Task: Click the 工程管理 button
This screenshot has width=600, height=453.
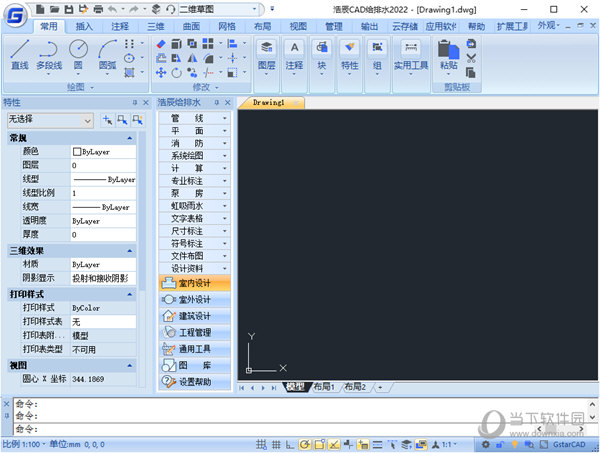Action: [x=194, y=332]
